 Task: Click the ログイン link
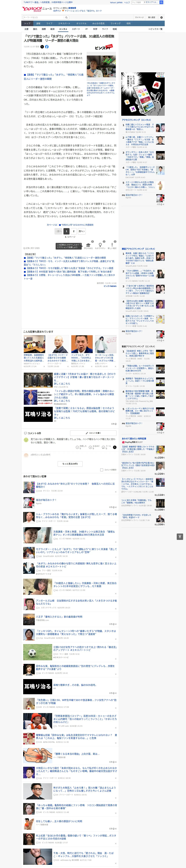(x=57, y=11)
